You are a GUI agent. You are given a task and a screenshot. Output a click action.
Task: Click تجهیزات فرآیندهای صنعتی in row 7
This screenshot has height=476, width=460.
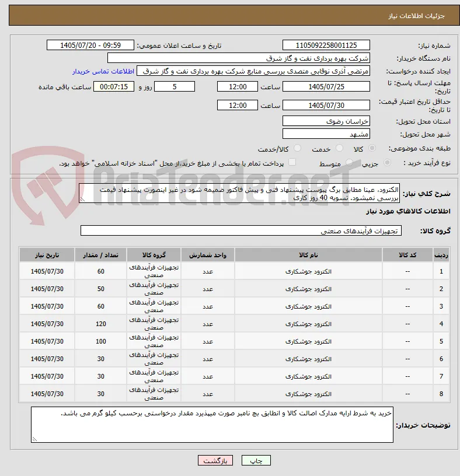(x=154, y=376)
